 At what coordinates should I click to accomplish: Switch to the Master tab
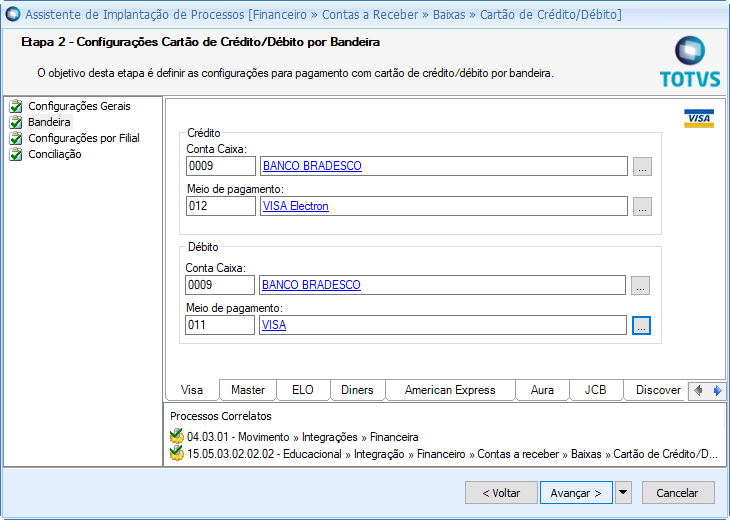pyautogui.click(x=248, y=390)
